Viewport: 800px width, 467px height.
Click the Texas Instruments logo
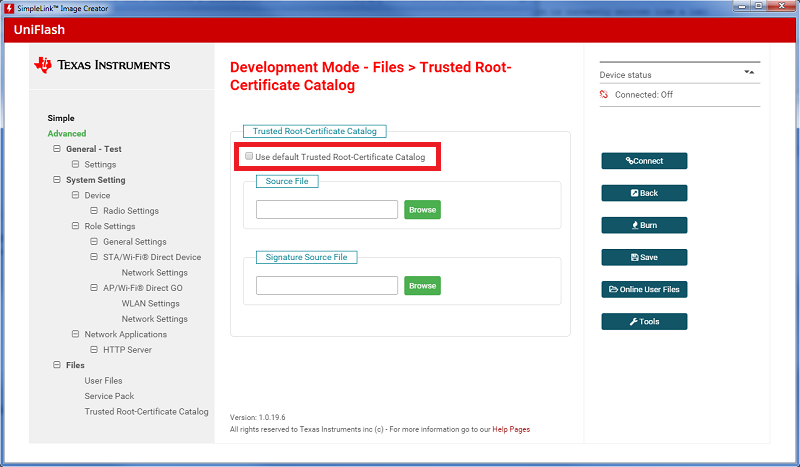pos(102,65)
